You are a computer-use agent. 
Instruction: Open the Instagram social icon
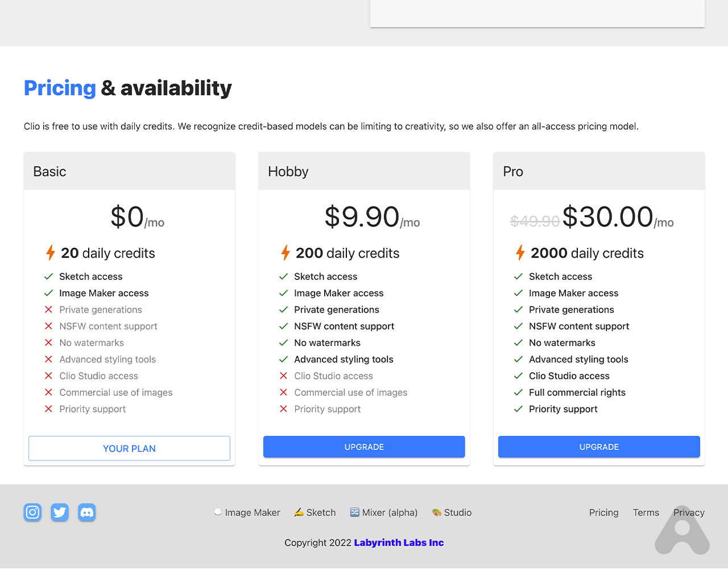(33, 513)
